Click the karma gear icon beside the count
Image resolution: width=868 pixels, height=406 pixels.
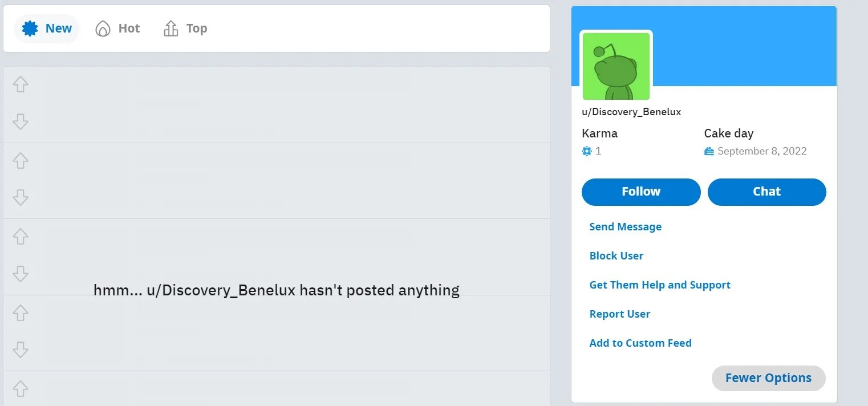pyautogui.click(x=586, y=151)
